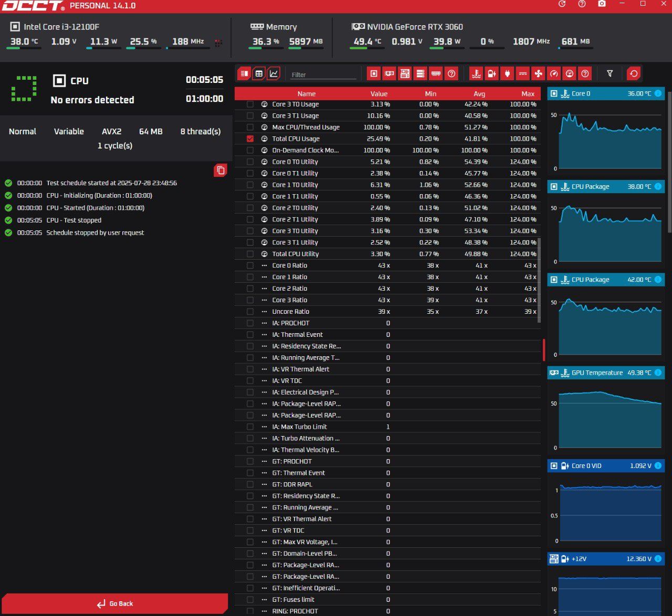
Task: Select the Core 2 T1 Utility row
Action: 387,219
